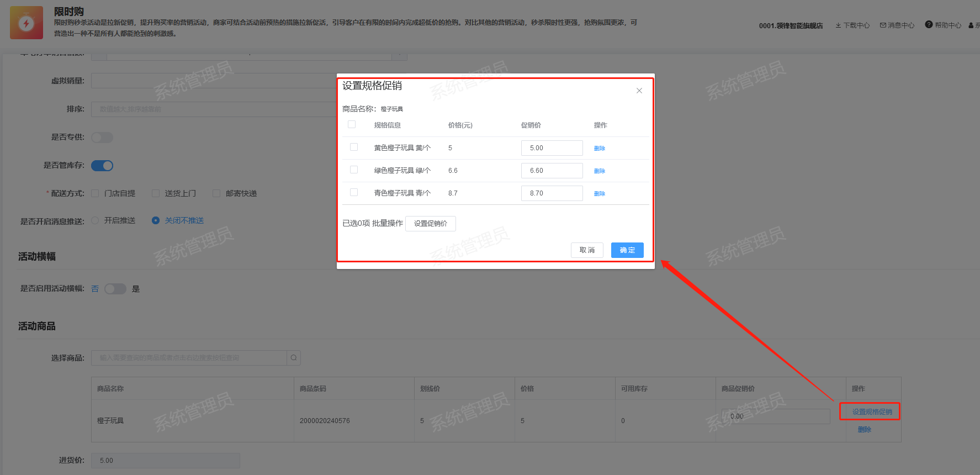980x475 pixels.
Task: Open 帮助中心 help center
Action: click(x=943, y=25)
